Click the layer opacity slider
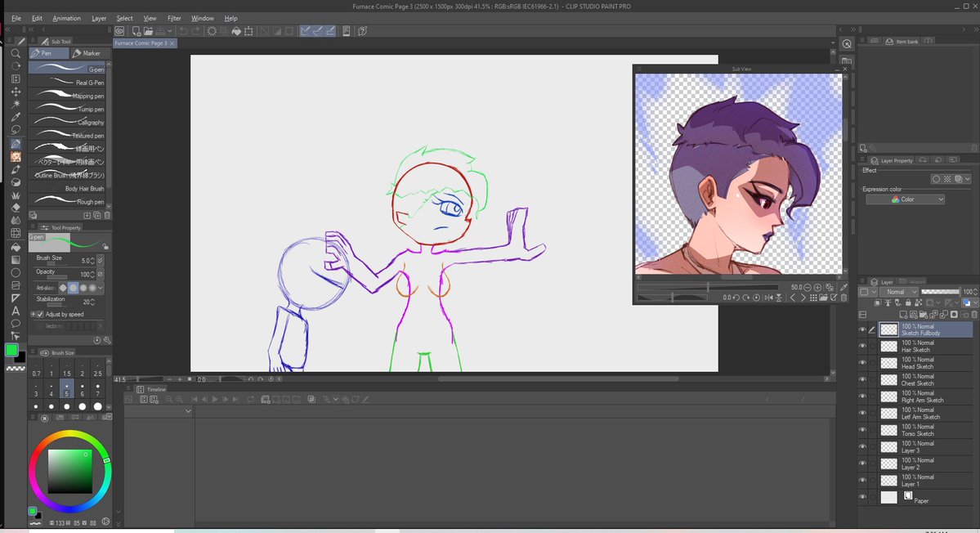 click(940, 292)
